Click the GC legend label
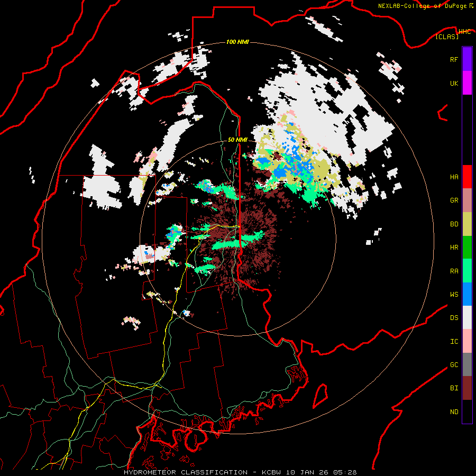The height and width of the screenshot is (476, 476). coord(454,365)
